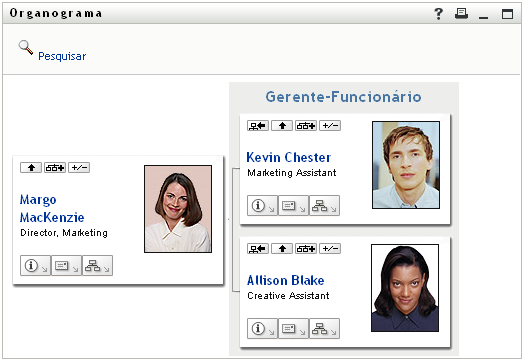Click Kevin Chester's photo
Screen dimensions: 524x361
(x=406, y=165)
